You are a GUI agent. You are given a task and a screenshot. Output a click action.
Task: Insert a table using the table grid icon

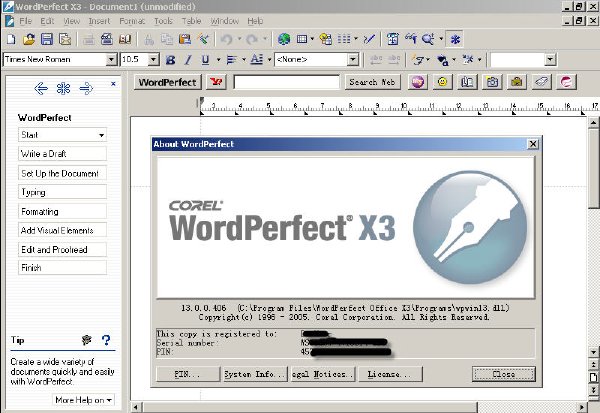click(302, 39)
